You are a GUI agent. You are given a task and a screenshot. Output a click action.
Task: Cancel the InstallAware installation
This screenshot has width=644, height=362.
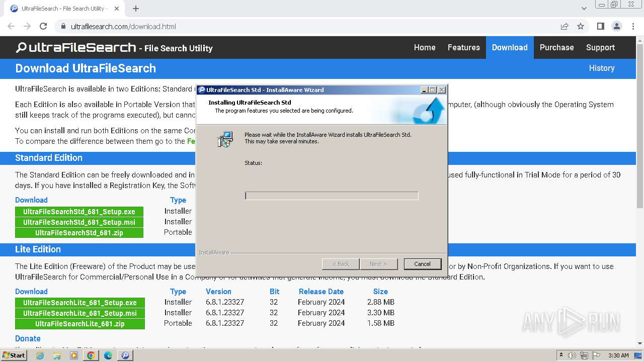[x=422, y=264]
